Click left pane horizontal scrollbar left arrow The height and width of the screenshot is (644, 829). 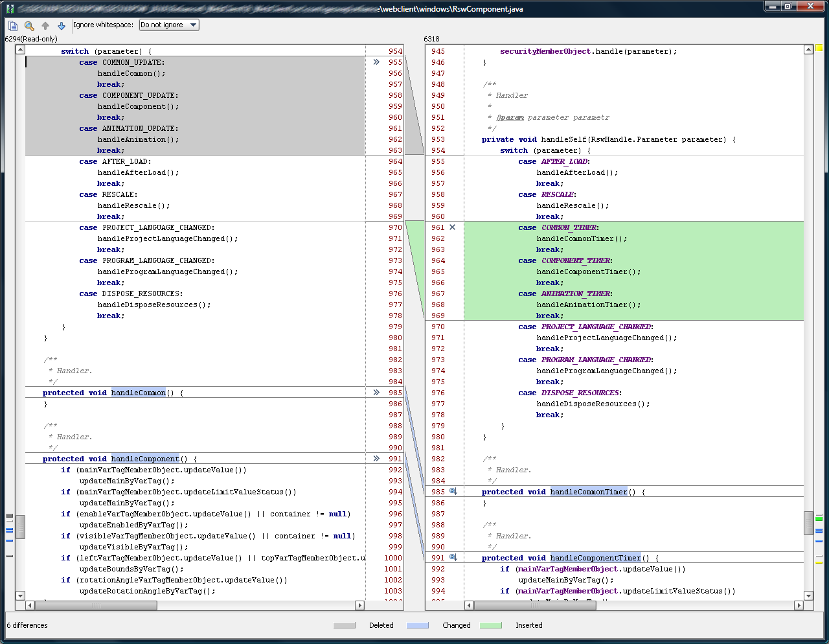pos(30,605)
